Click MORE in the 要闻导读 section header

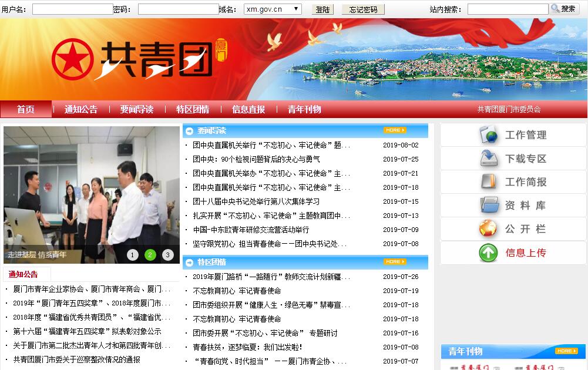[x=395, y=130]
